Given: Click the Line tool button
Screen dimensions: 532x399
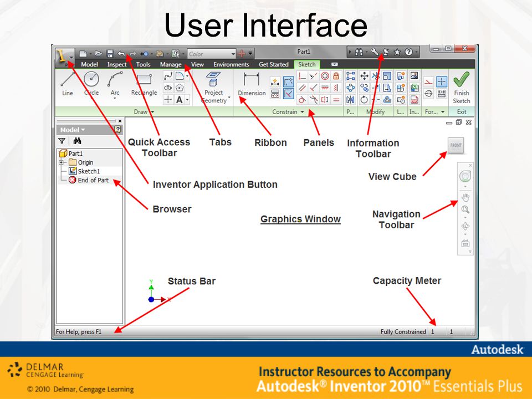Looking at the screenshot, I should coord(68,84).
